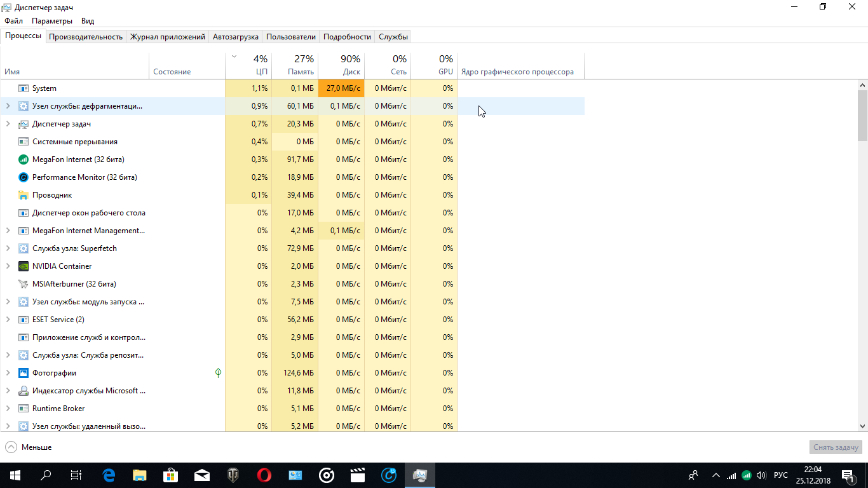Open the Пользователи tab

tap(291, 37)
